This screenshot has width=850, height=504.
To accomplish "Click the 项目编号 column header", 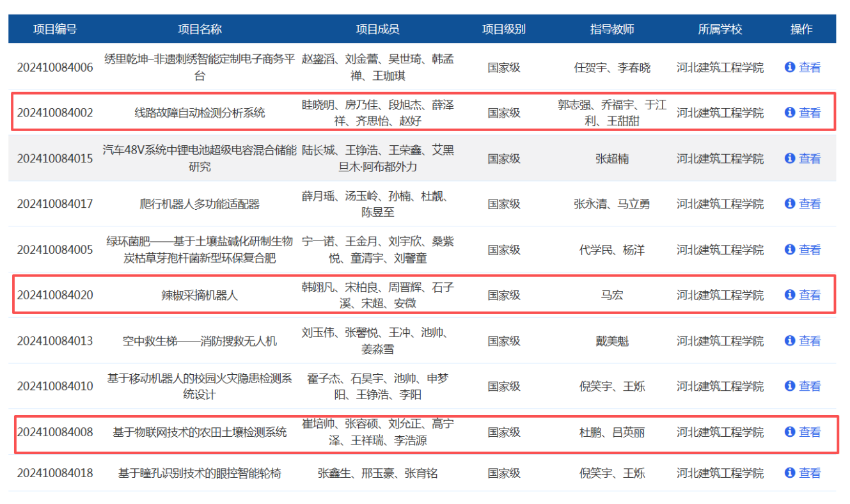I will point(55,29).
